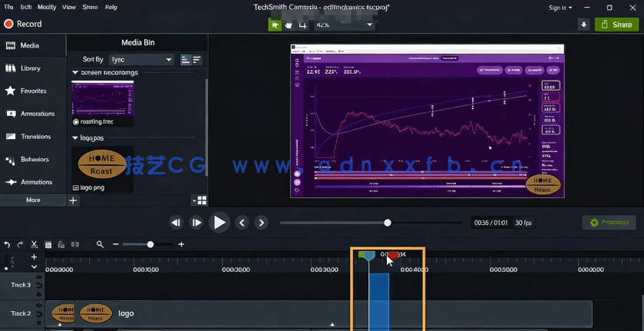This screenshot has width=644, height=331.
Task: Toggle Track 3 visibility eye
Action: click(x=38, y=277)
